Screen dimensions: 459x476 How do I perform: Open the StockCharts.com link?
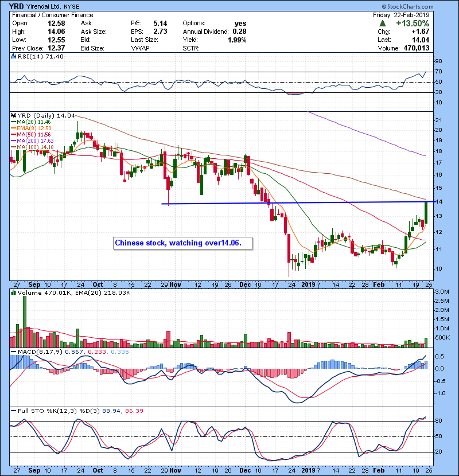coord(410,6)
